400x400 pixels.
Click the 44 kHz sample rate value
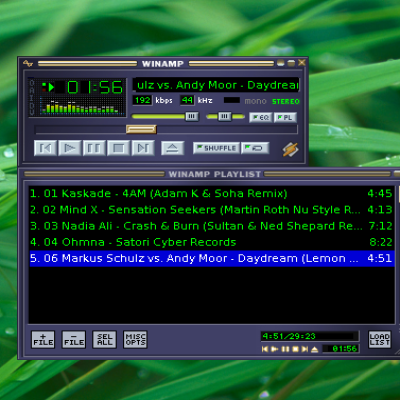[187, 100]
